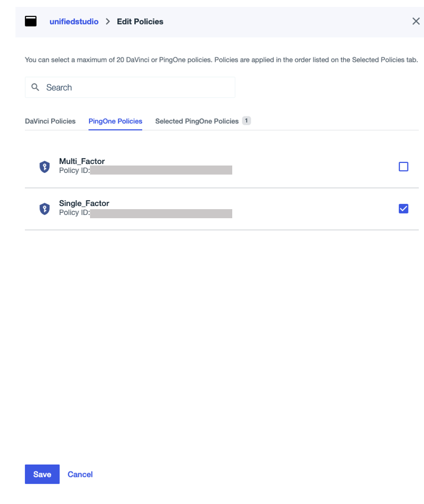This screenshot has height=504, width=424.
Task: Disable the Single_Factor policy checkbox
Action: click(403, 209)
